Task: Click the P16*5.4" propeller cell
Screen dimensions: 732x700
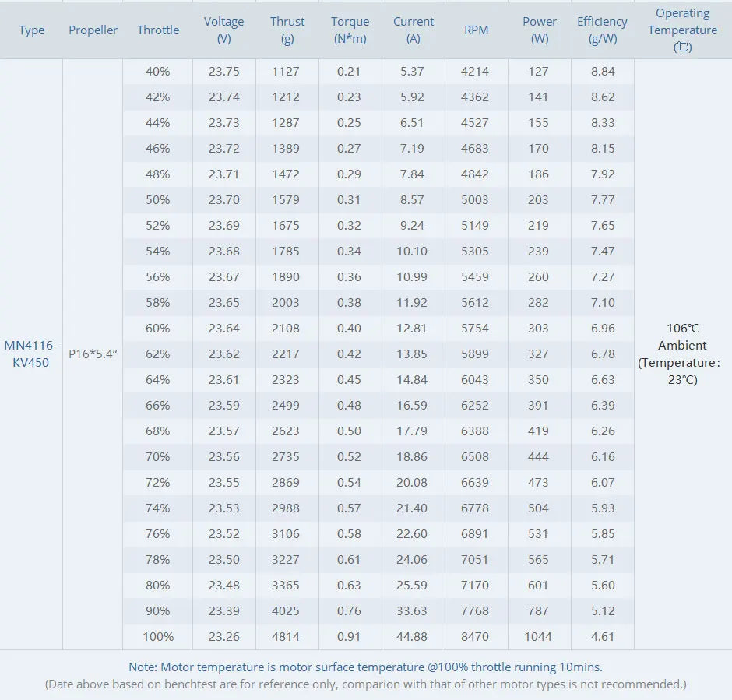Action: 93,354
